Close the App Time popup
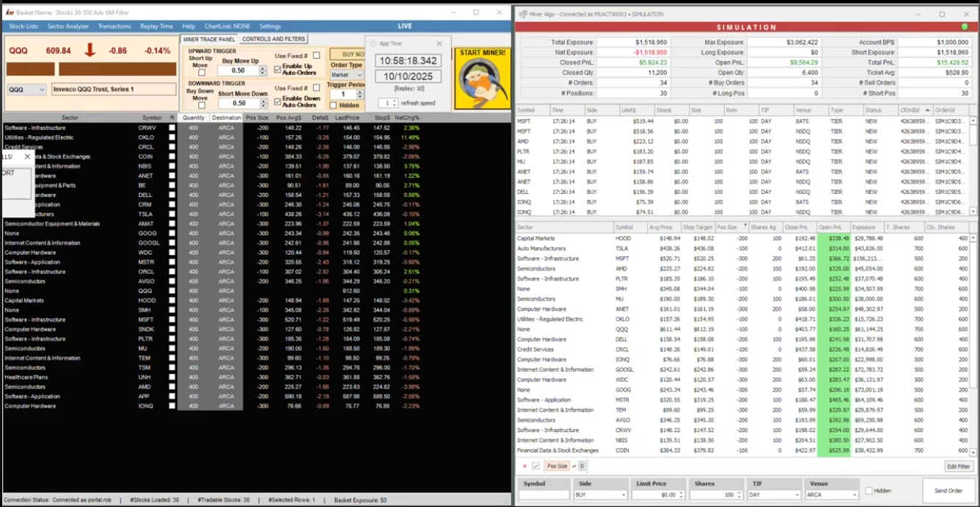This screenshot has height=507, width=980. pos(439,44)
